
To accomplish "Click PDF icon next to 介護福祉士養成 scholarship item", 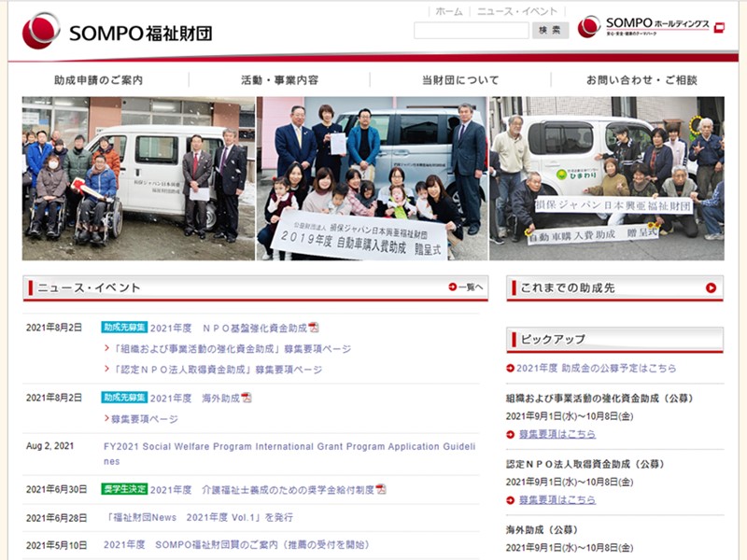I will tap(381, 489).
